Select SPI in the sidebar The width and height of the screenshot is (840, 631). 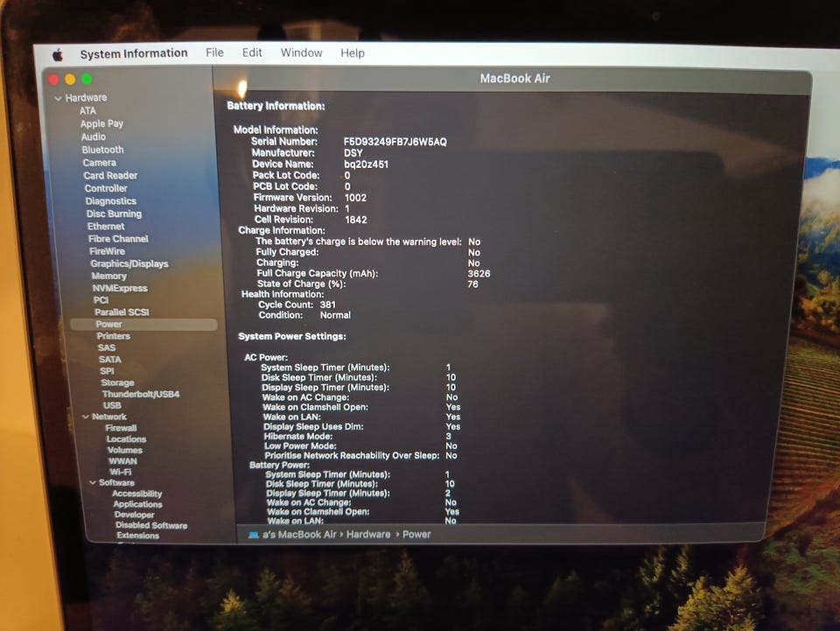point(107,371)
